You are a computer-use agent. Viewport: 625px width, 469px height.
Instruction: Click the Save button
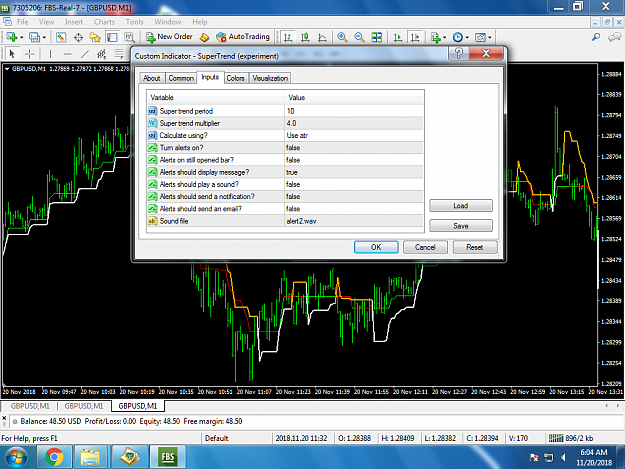point(461,226)
